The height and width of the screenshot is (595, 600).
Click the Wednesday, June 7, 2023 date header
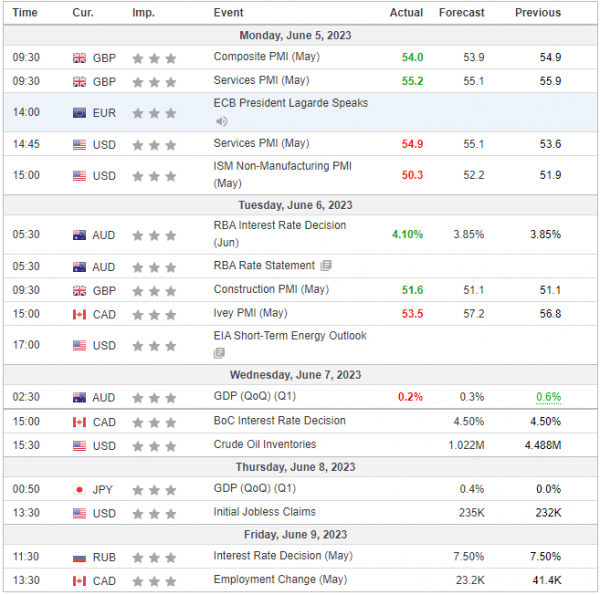tap(300, 375)
